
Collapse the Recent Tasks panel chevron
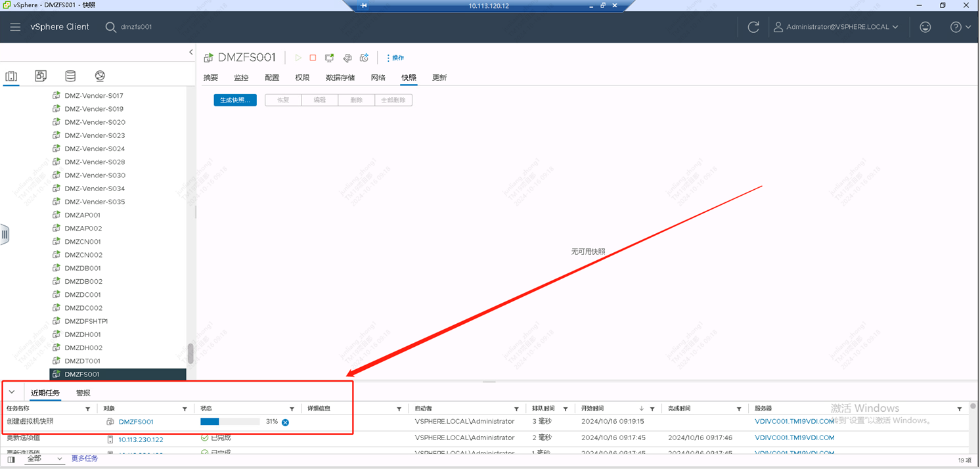tap(12, 392)
